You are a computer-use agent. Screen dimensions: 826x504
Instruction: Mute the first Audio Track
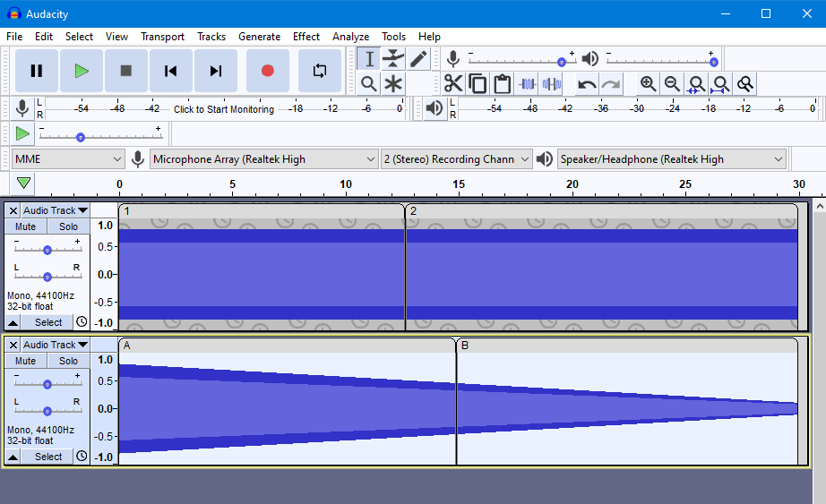[x=25, y=226]
